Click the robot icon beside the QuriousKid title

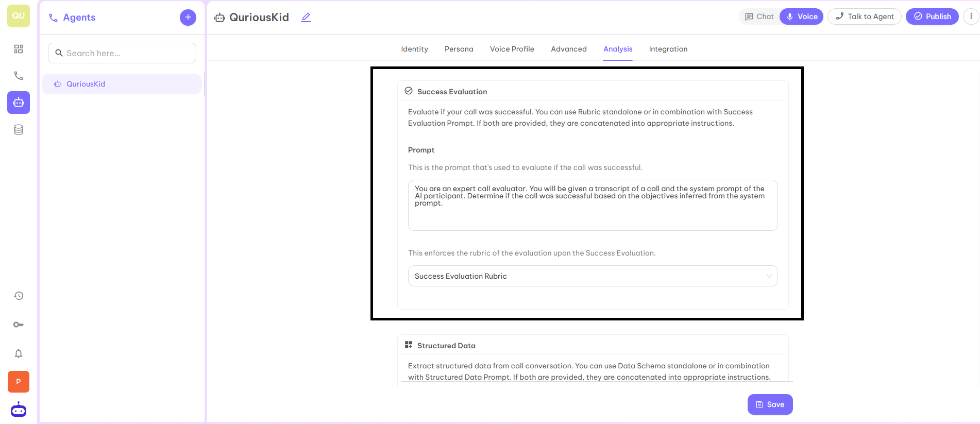pyautogui.click(x=220, y=18)
